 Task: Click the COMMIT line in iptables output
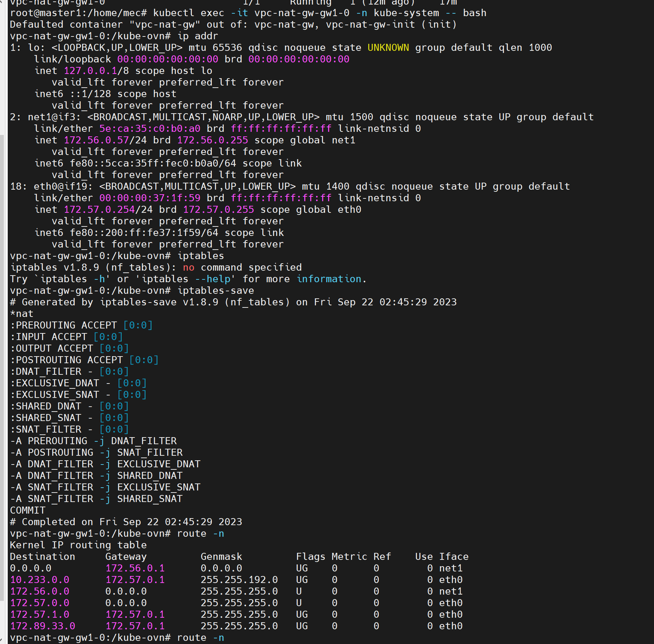click(x=27, y=510)
